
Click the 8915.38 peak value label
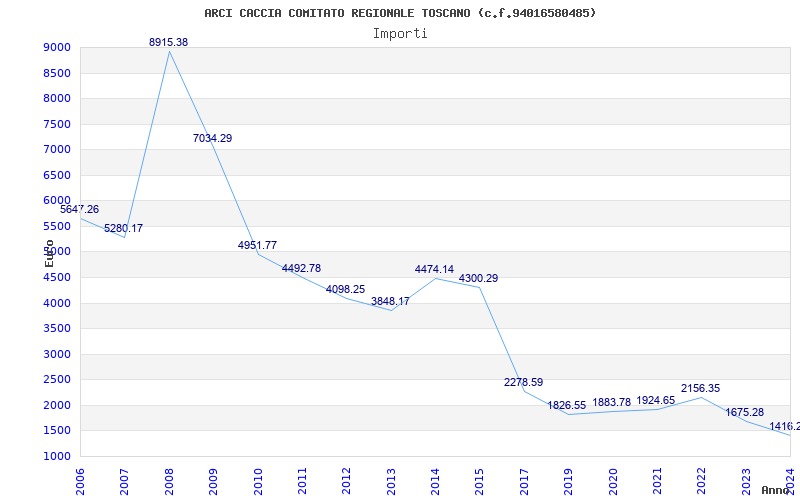168,42
